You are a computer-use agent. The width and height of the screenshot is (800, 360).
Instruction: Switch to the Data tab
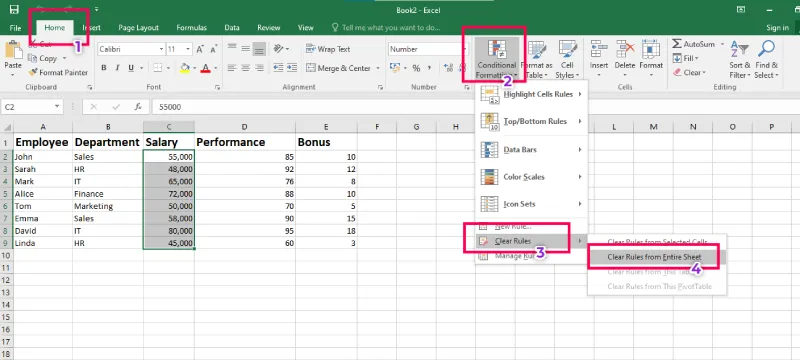[232, 28]
